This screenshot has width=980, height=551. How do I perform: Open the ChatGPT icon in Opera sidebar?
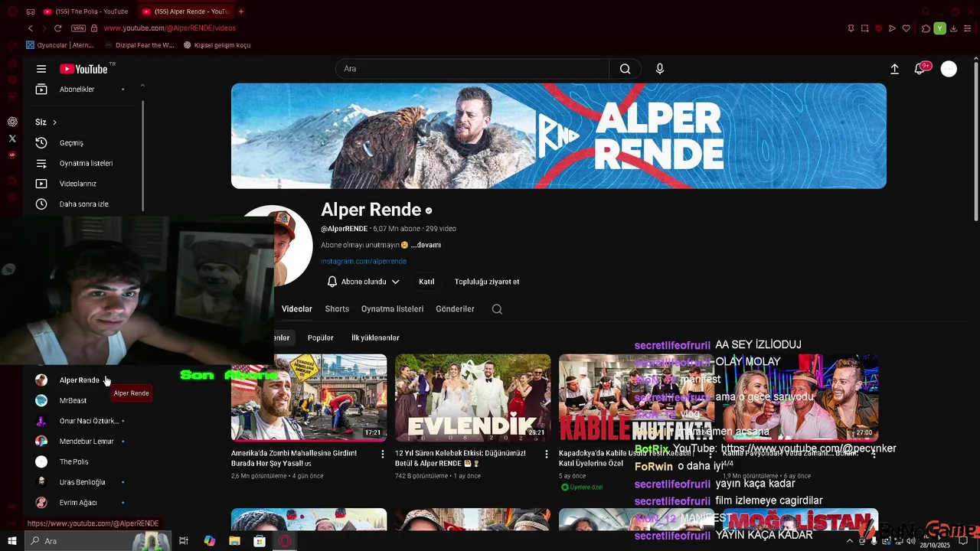point(12,122)
